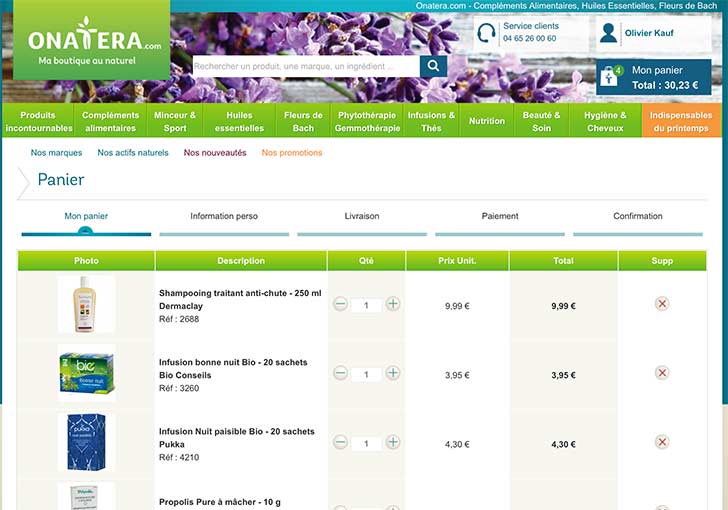
Task: Go to the Onatera logo homepage
Action: tap(91, 40)
